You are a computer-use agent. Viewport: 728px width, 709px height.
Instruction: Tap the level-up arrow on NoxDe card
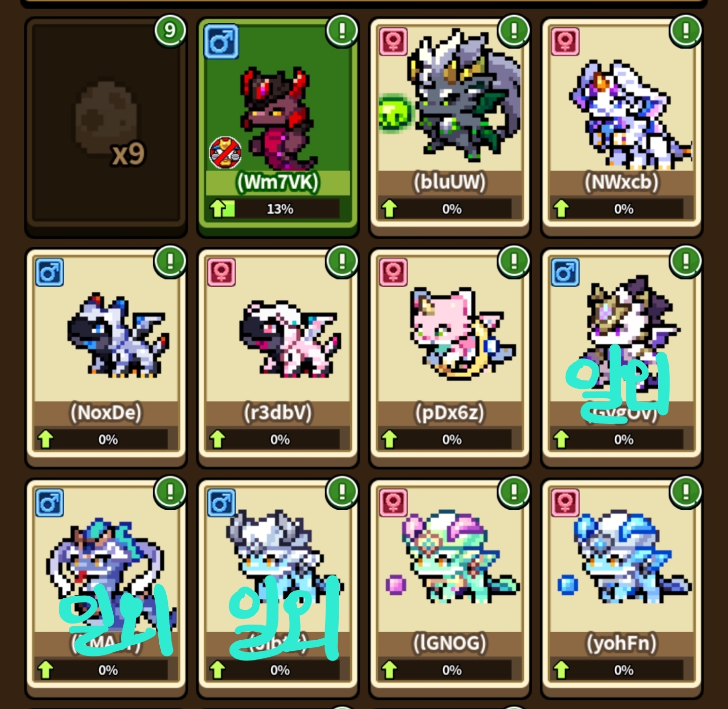[x=45, y=439]
